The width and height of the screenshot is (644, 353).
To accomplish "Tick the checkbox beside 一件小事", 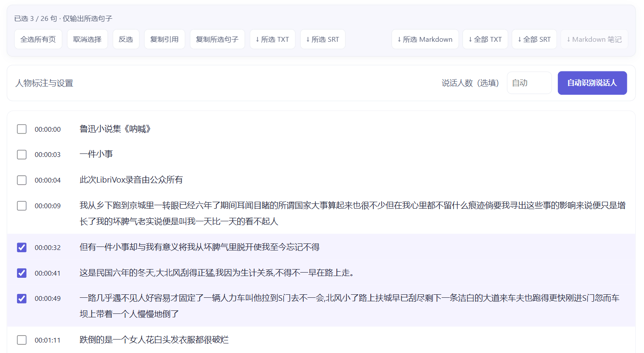I will pos(22,154).
